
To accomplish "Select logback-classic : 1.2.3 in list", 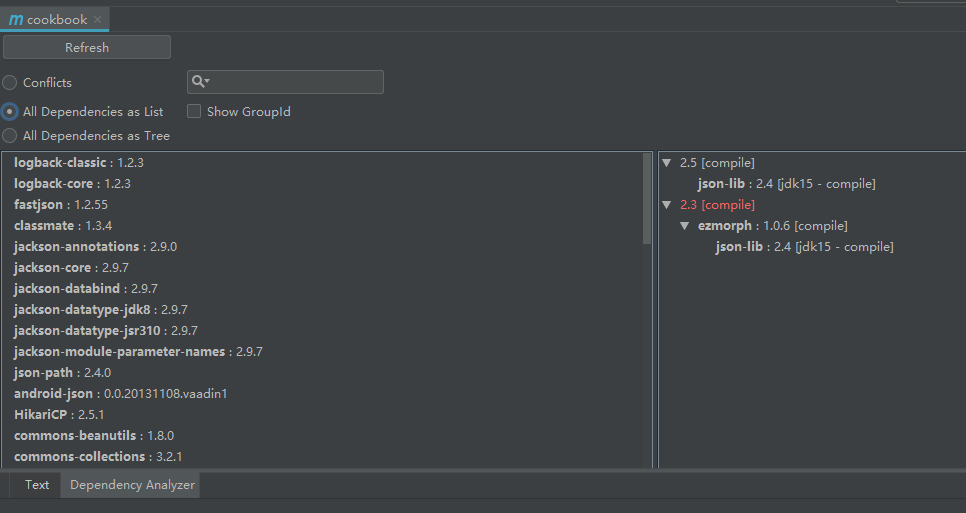I will pos(79,163).
